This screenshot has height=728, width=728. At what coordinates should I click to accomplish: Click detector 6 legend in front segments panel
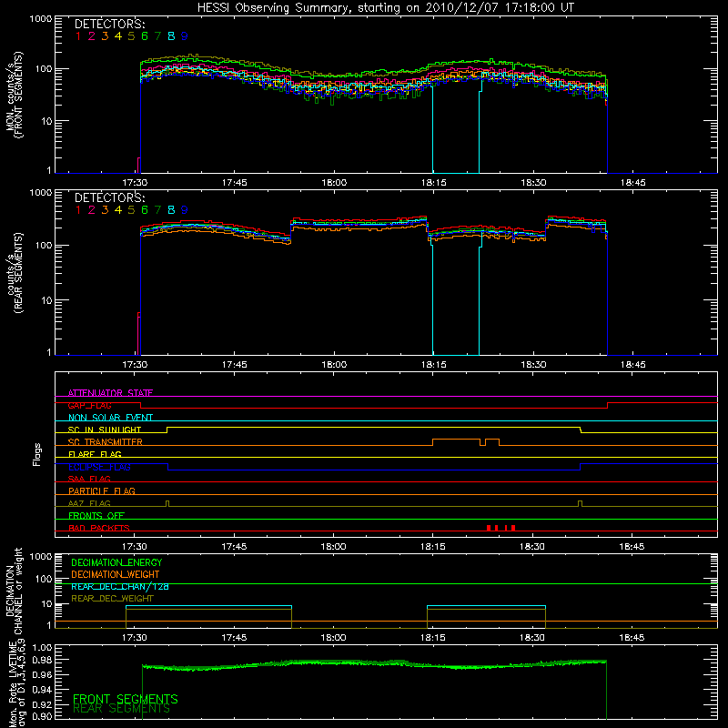click(145, 35)
